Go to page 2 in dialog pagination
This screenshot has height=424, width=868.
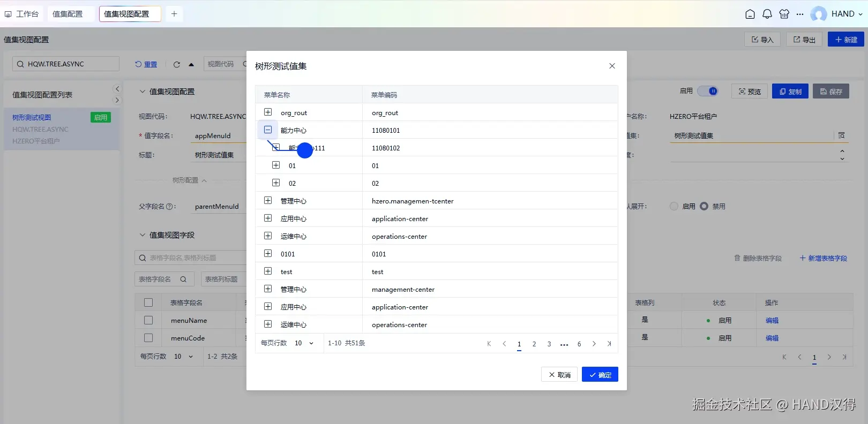click(x=534, y=344)
